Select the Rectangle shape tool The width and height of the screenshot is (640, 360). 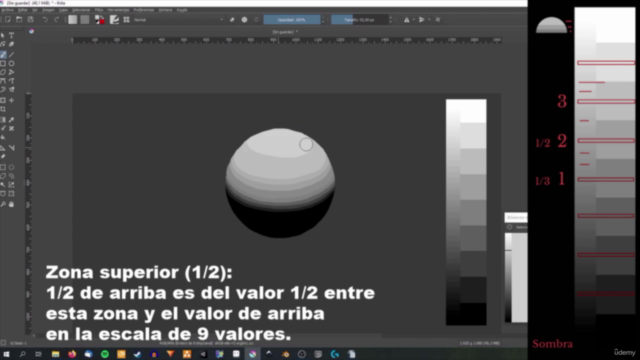(3, 63)
